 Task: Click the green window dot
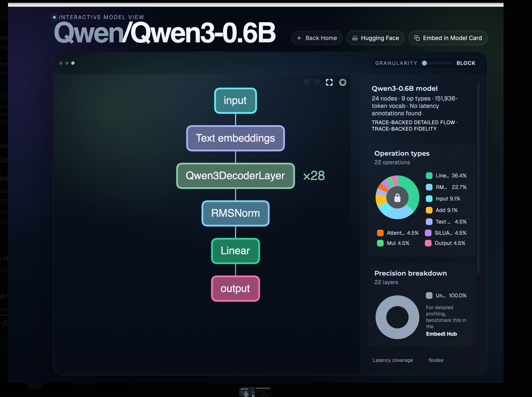click(x=73, y=63)
